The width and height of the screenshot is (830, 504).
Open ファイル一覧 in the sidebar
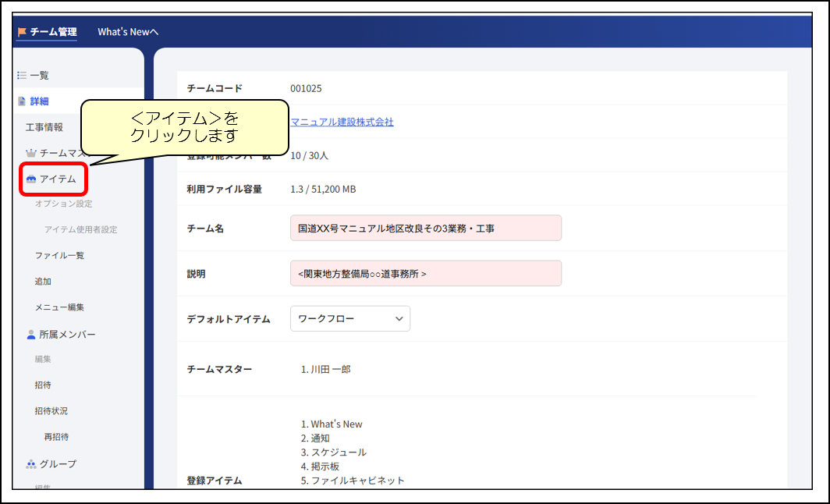(59, 255)
